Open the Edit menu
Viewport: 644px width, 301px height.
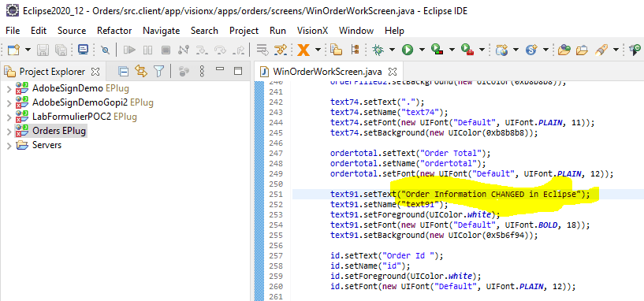point(39,31)
